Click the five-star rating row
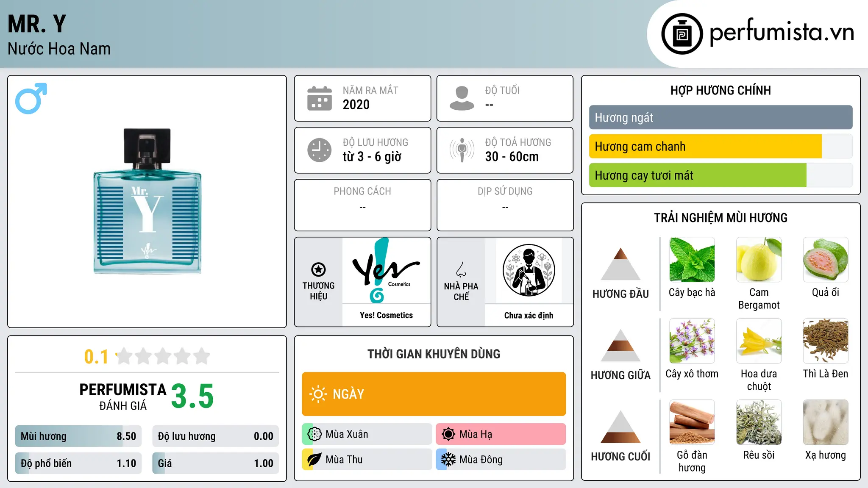The width and height of the screenshot is (868, 488). [163, 356]
